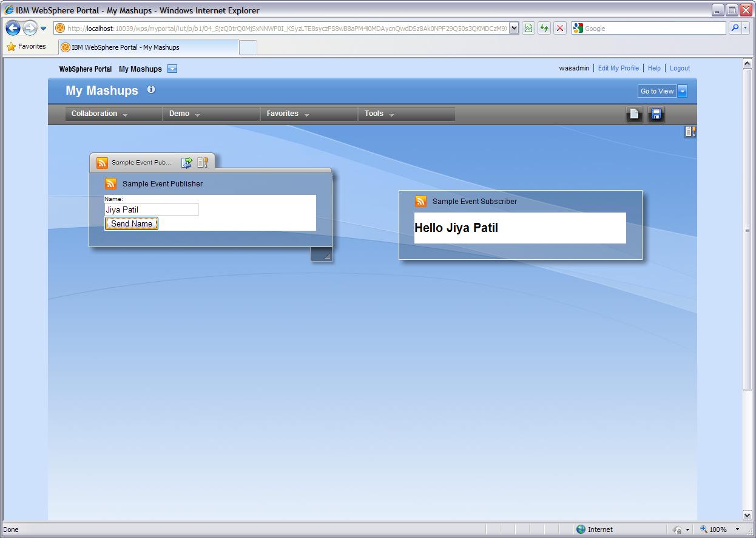Expand the Favorites toolbar menu
Viewport: 756px width, 538px height.
click(309, 114)
